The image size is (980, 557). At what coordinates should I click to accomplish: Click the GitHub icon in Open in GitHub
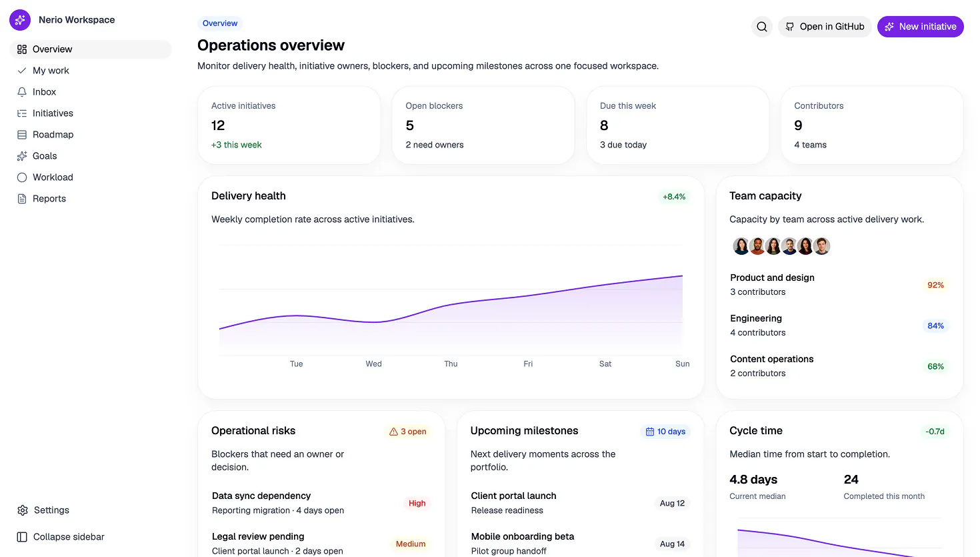(790, 27)
